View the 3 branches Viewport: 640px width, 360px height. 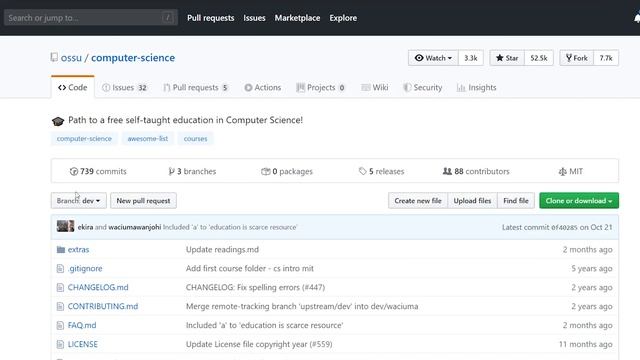click(192, 171)
